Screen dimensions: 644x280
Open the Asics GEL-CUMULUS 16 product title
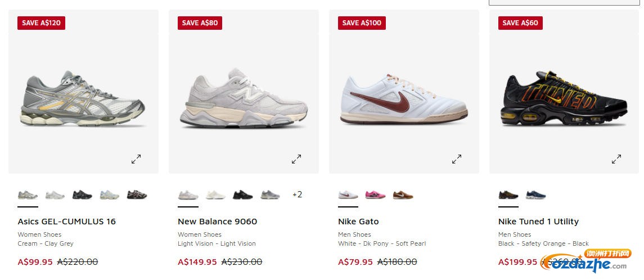(66, 222)
